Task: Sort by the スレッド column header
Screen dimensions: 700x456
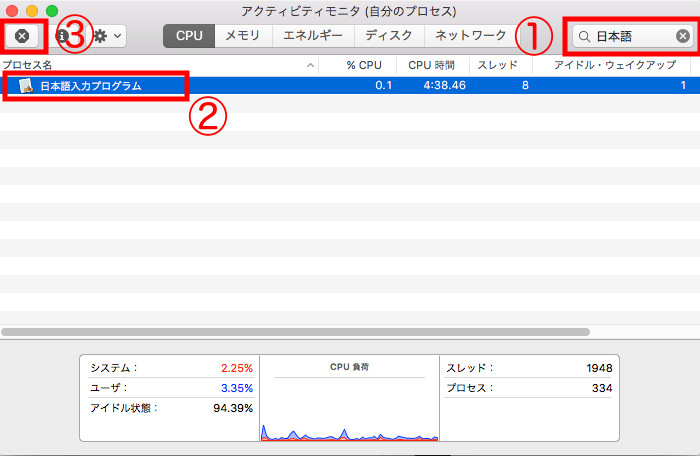Action: coord(497,65)
